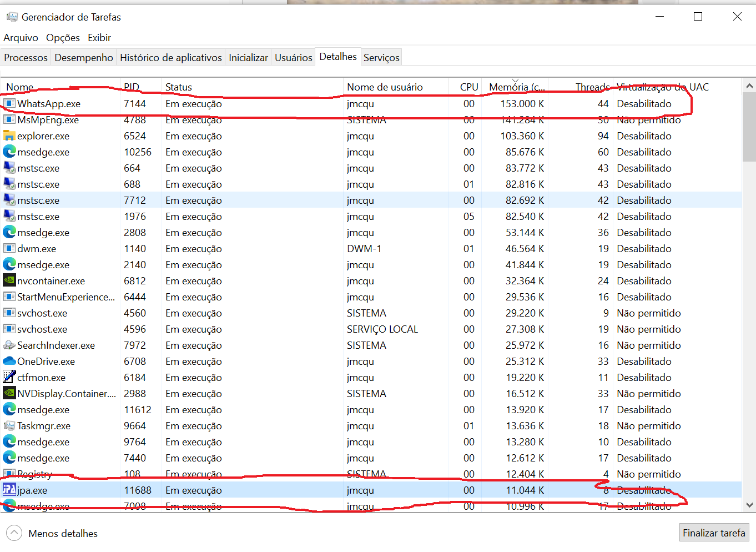The image size is (756, 552).
Task: Switch to the Serviços tab
Action: pos(381,58)
